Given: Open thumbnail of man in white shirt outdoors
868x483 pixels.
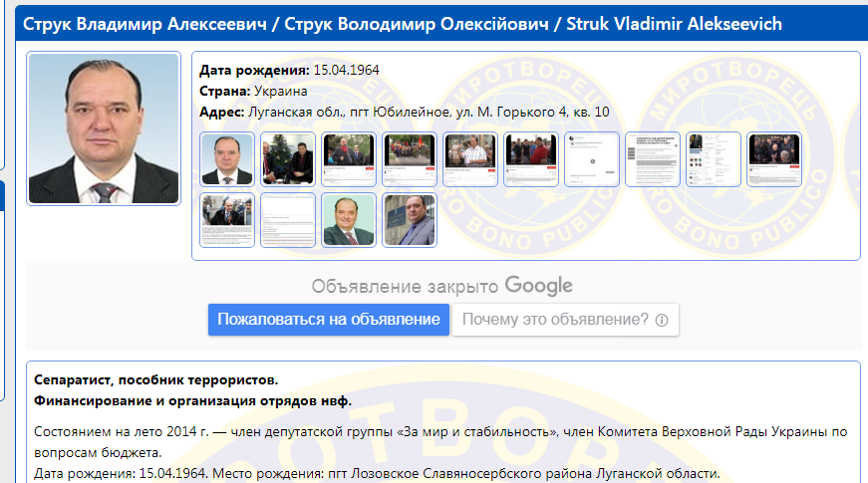Looking at the screenshot, I should point(470,159).
